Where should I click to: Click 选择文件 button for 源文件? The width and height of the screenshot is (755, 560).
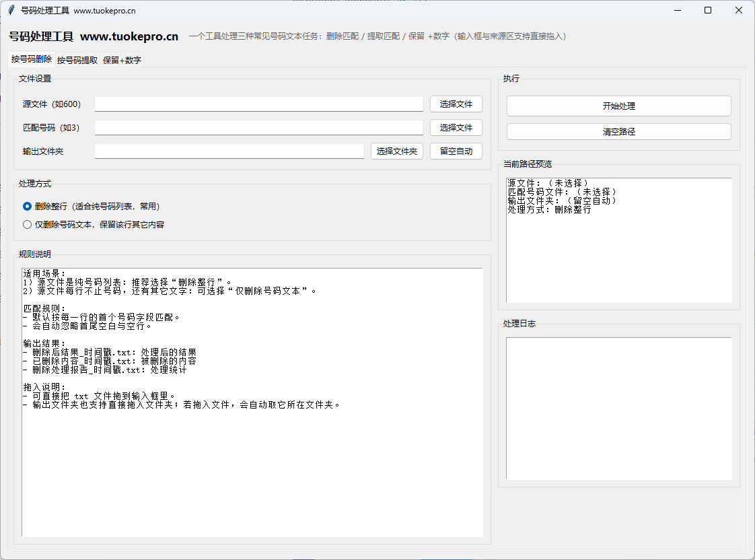456,104
